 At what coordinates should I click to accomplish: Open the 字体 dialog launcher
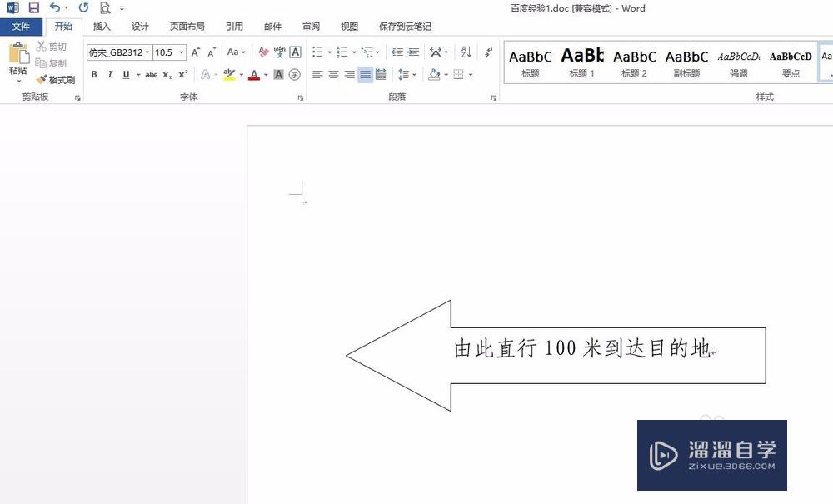pyautogui.click(x=299, y=97)
